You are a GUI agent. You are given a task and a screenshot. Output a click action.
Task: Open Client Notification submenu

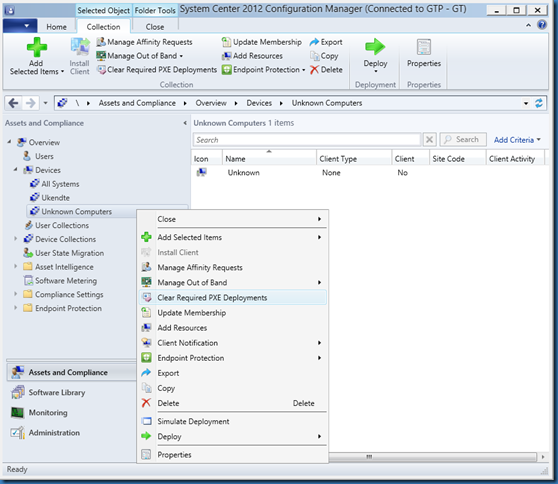232,343
